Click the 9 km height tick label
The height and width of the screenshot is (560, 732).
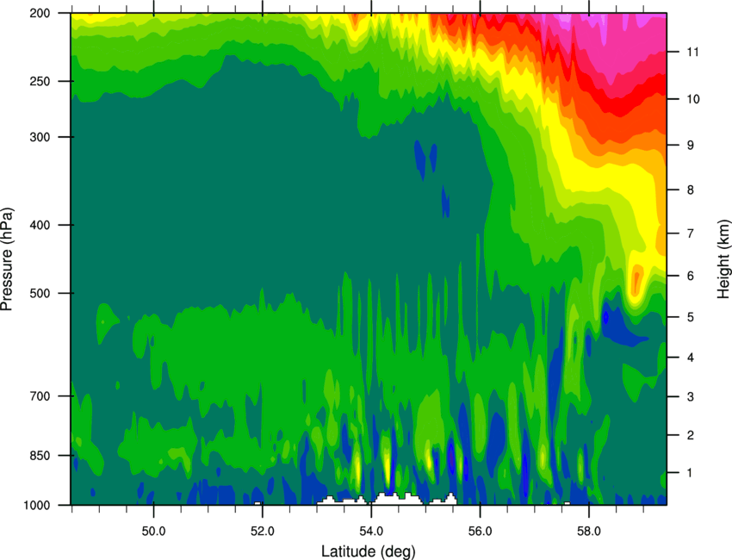pyautogui.click(x=690, y=145)
